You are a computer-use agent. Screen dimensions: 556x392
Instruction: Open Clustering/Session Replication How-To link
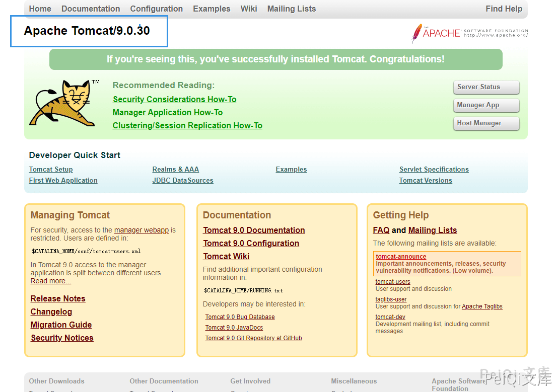(x=187, y=126)
